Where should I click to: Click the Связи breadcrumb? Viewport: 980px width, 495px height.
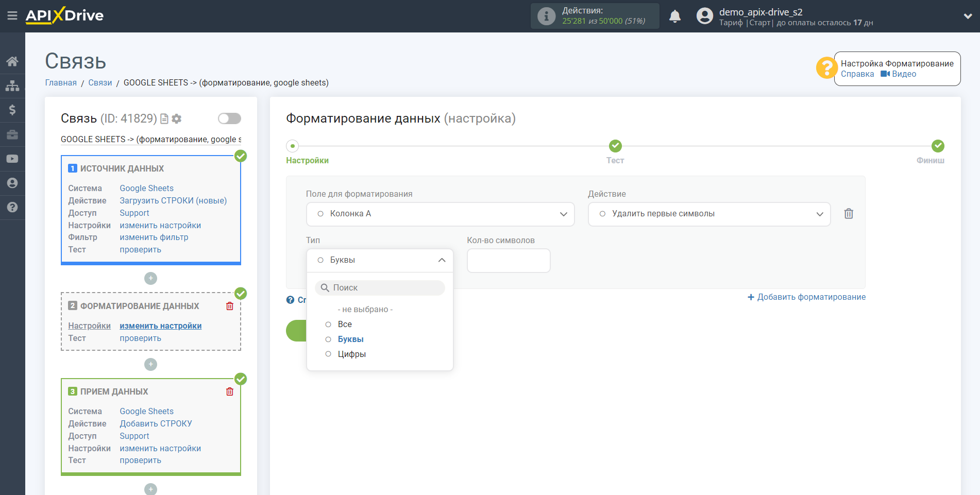100,82
